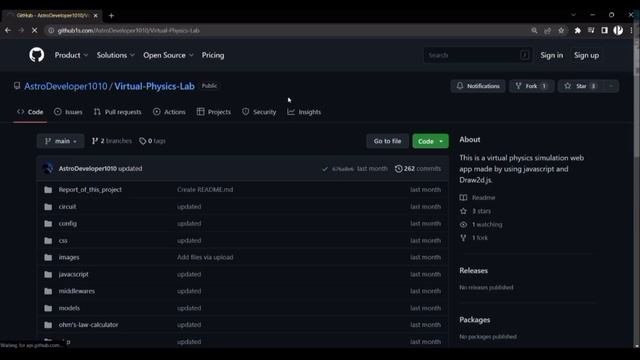Click the browser profile avatar
Viewport: 640px width, 360px height.
point(618,30)
